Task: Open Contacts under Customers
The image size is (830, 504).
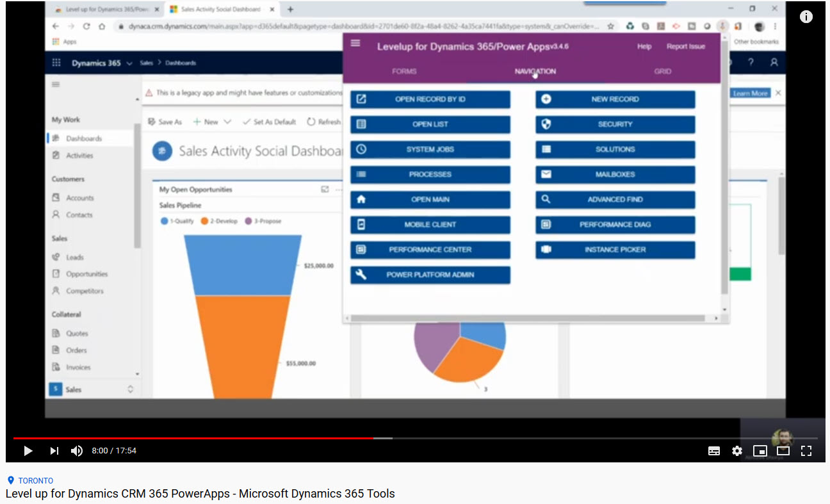Action: pyautogui.click(x=79, y=215)
